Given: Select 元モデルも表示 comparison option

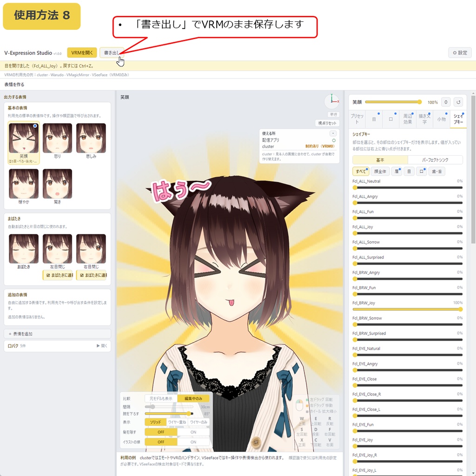Looking at the screenshot, I should (x=161, y=398).
